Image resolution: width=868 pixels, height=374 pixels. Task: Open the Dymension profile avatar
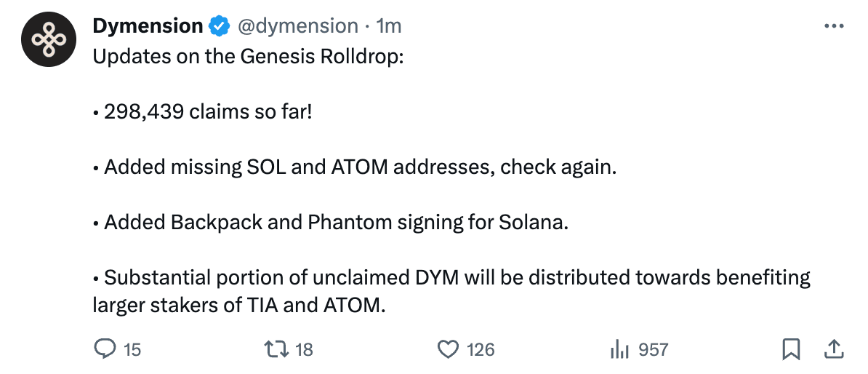click(x=48, y=39)
